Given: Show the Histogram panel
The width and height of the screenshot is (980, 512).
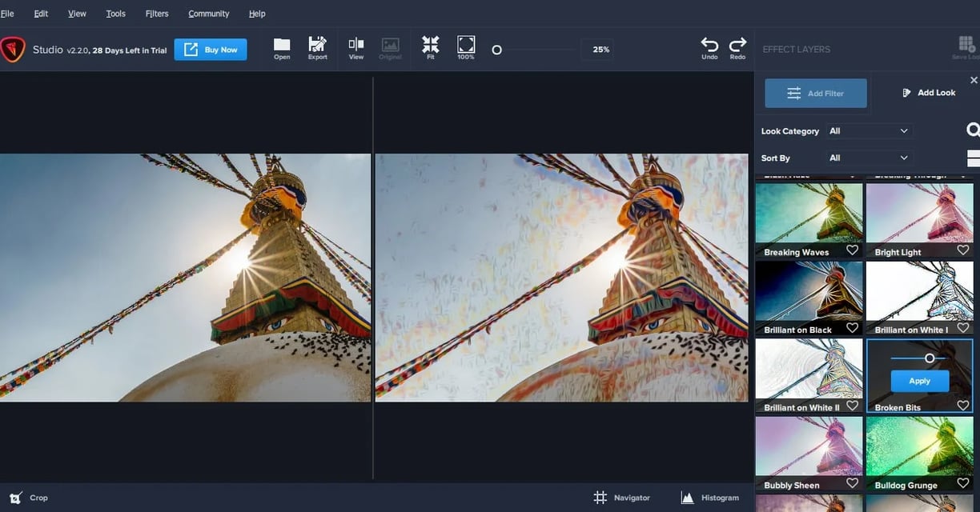Looking at the screenshot, I should tap(710, 498).
